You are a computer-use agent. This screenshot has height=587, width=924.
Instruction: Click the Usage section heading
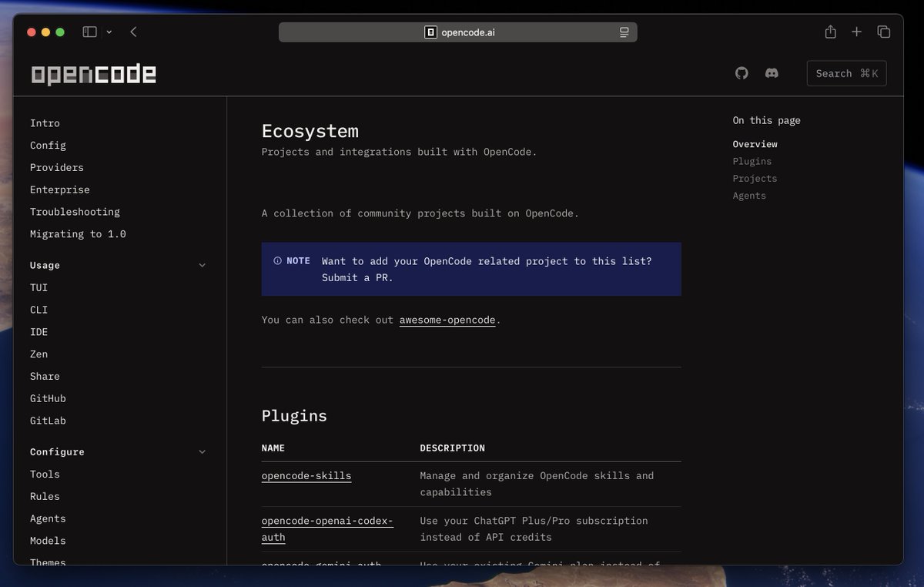click(45, 265)
